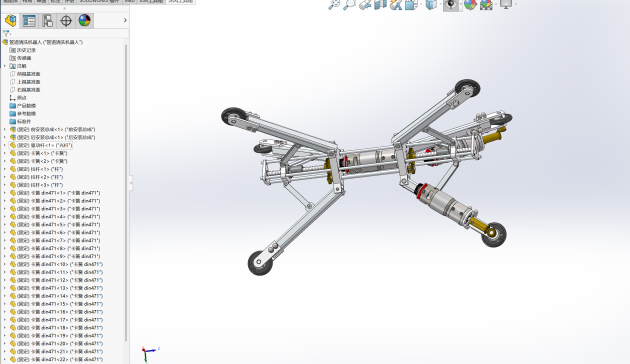This screenshot has height=364, width=630.
Task: Click the Previous View icon
Action: (x=365, y=4)
